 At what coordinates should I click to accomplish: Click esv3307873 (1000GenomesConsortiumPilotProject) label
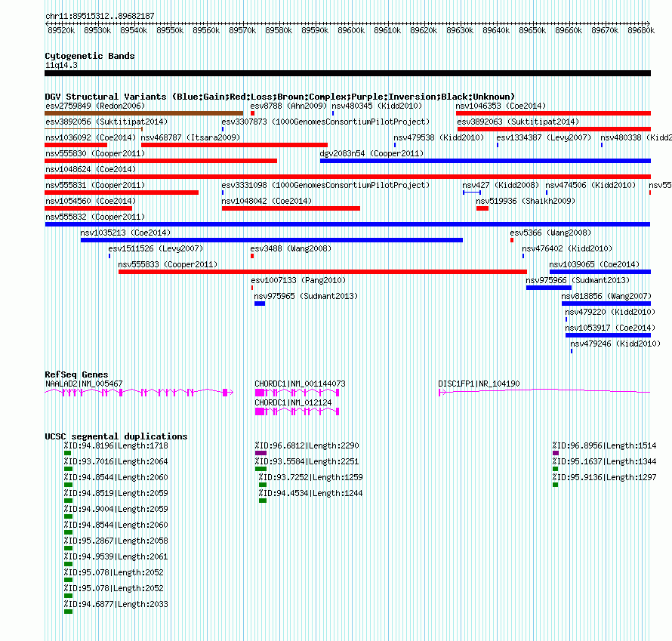click(x=325, y=122)
